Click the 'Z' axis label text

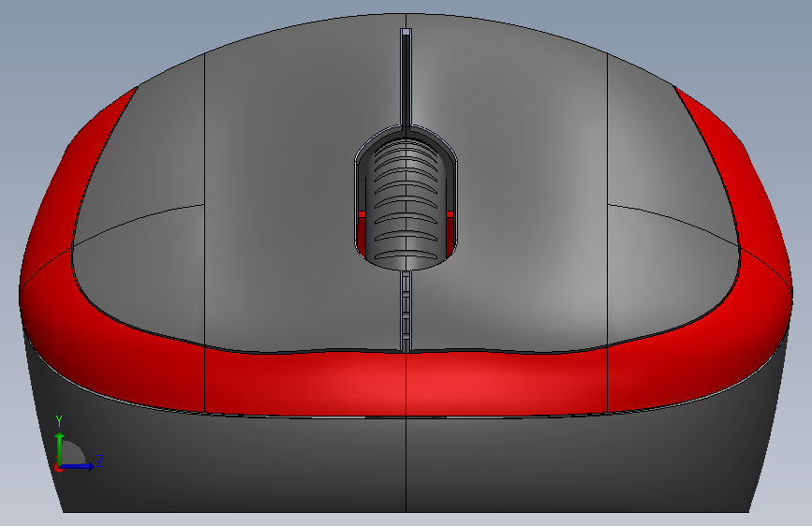click(x=100, y=460)
